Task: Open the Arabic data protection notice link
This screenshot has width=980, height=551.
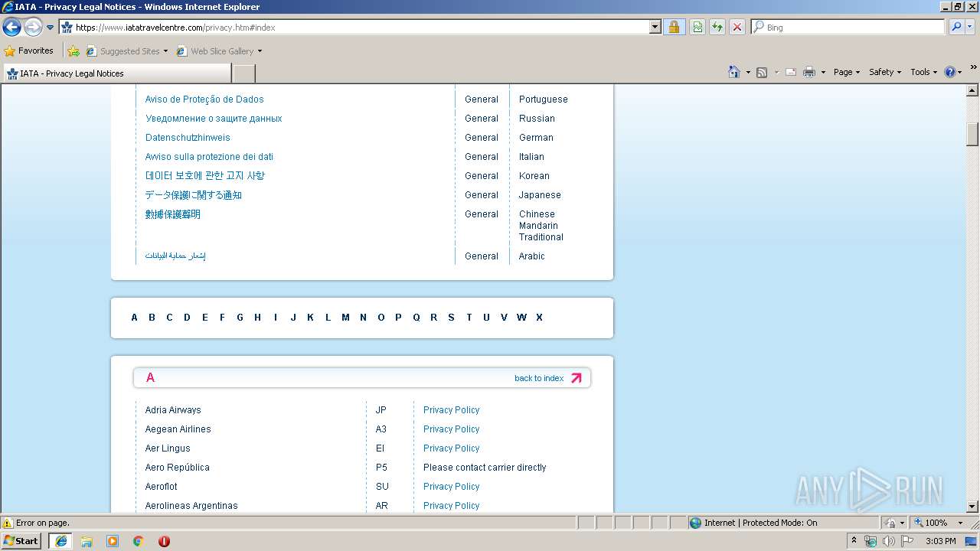Action: coord(175,256)
